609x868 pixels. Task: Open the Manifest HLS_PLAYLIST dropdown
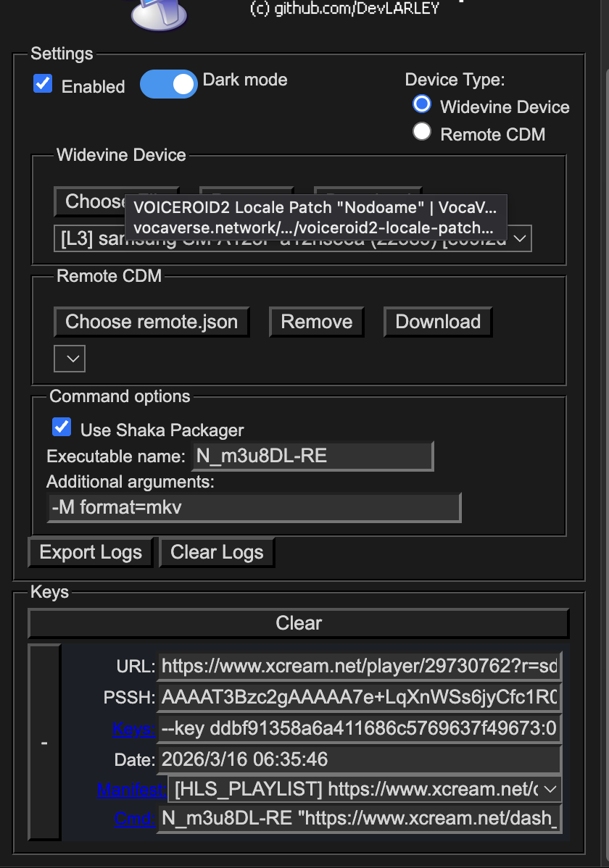(x=364, y=788)
